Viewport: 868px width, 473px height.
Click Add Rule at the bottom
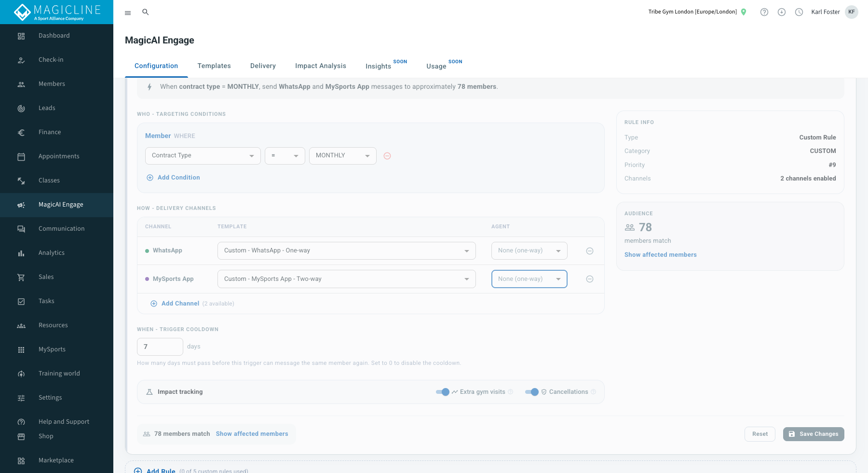point(155,471)
